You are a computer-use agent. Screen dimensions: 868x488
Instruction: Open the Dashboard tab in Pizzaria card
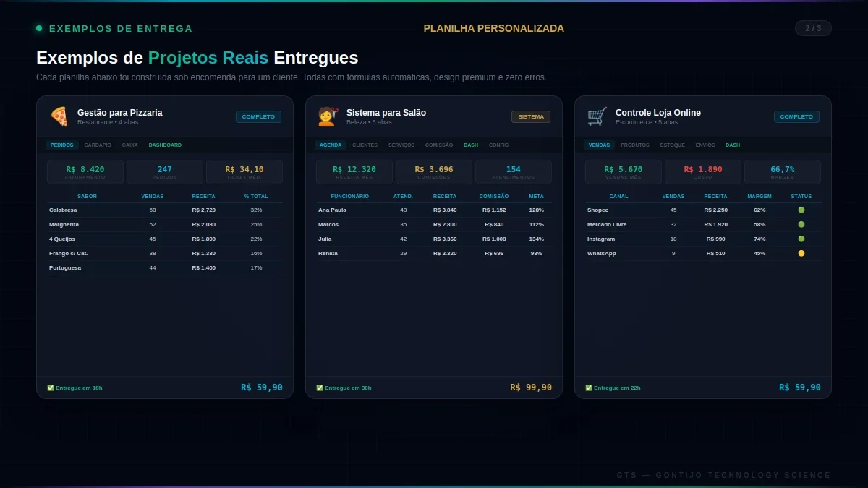click(165, 145)
